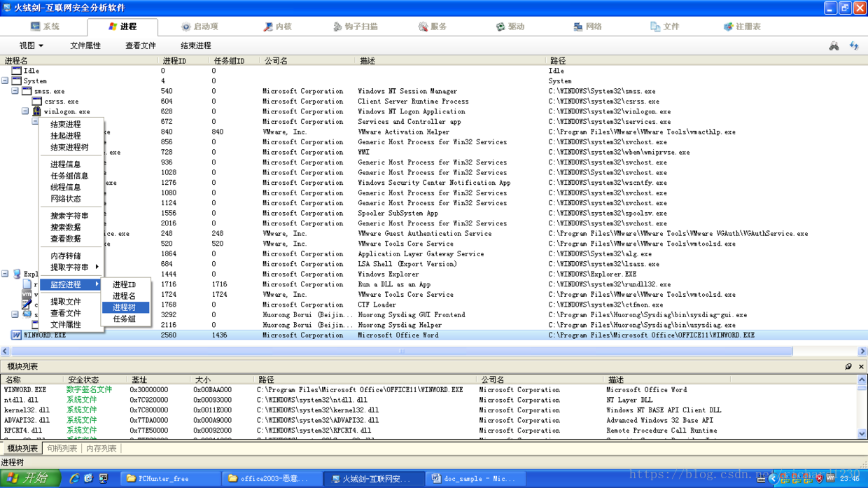Screen dimensions: 868x488
Task: Switch to the 文件 tab
Action: (665, 27)
